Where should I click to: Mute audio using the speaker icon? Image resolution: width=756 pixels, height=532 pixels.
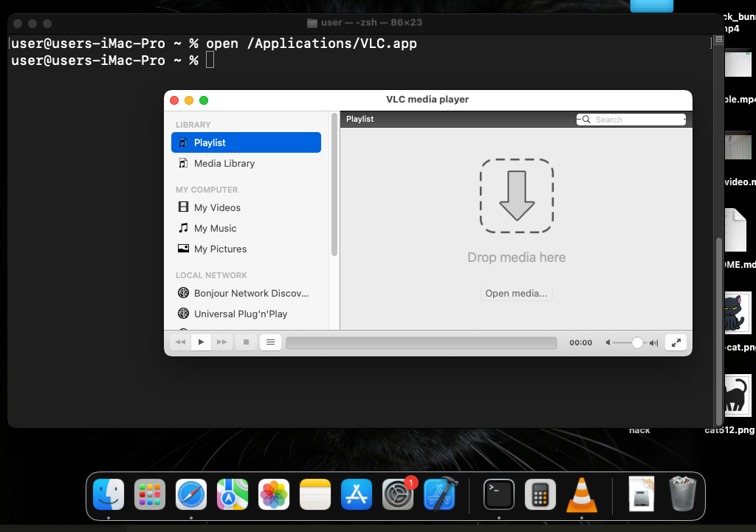click(609, 342)
